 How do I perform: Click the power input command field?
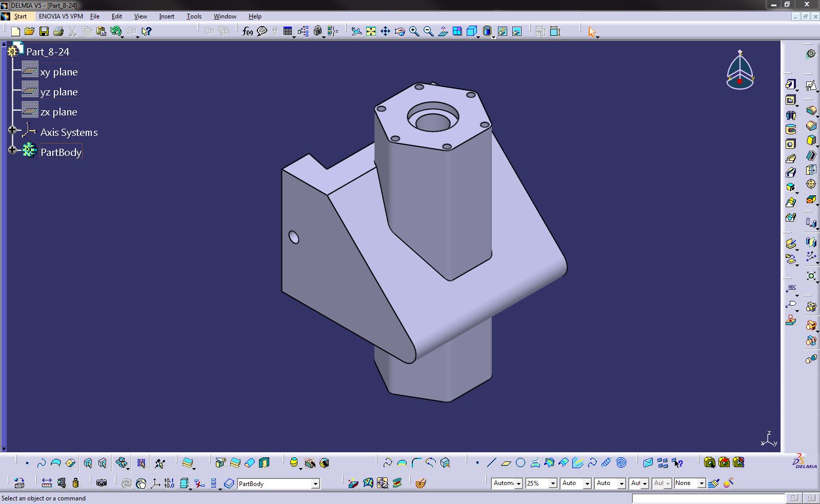708,498
